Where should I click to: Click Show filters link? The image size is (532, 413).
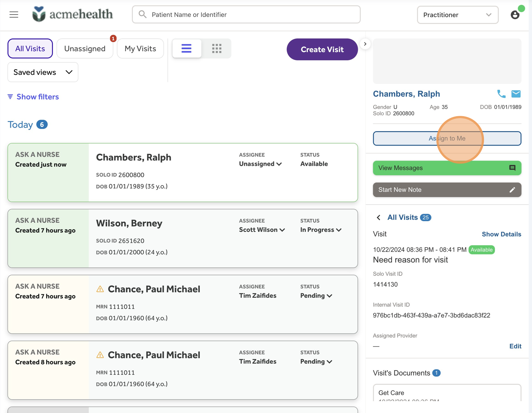click(38, 97)
